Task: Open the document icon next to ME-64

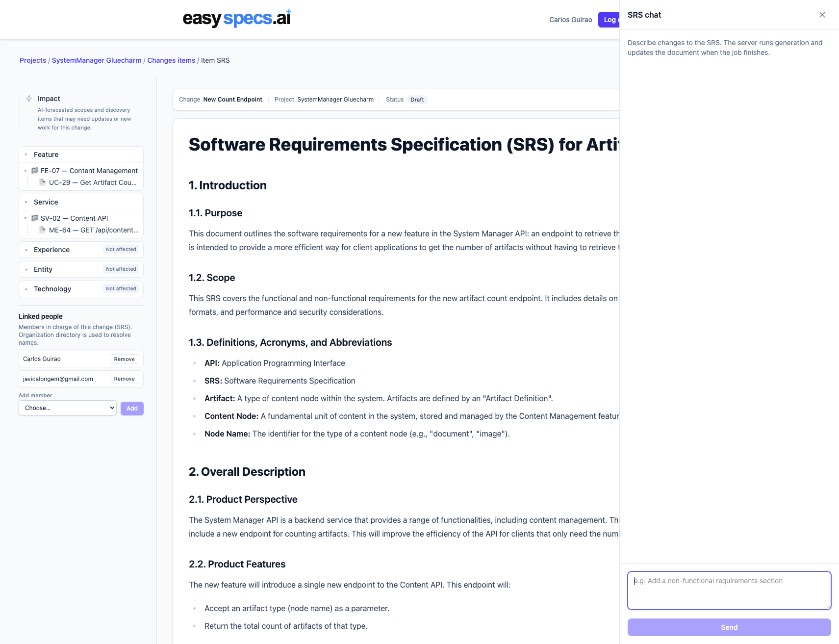Action: [42, 230]
